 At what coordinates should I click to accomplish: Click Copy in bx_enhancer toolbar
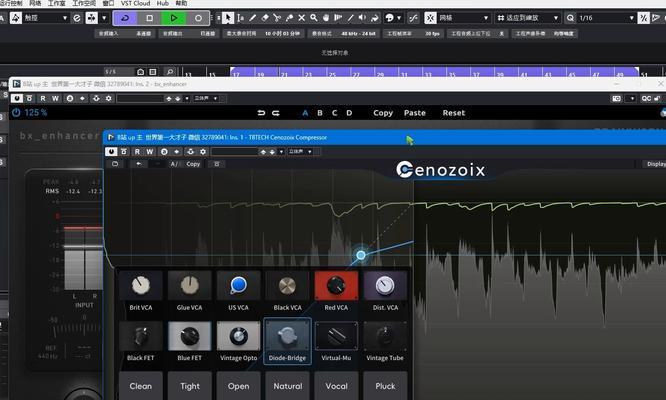coord(383,113)
